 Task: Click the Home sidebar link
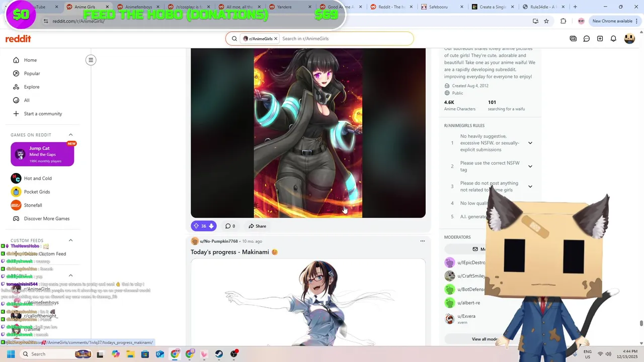coord(30,60)
